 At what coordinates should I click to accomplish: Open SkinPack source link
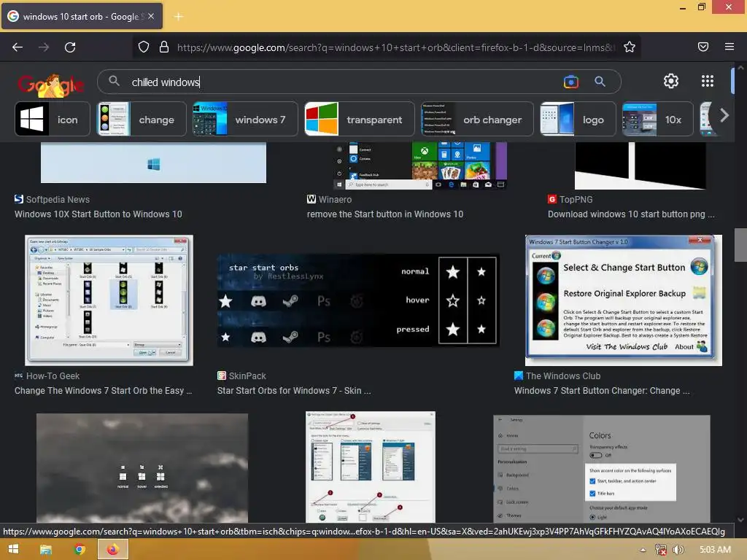pos(241,376)
